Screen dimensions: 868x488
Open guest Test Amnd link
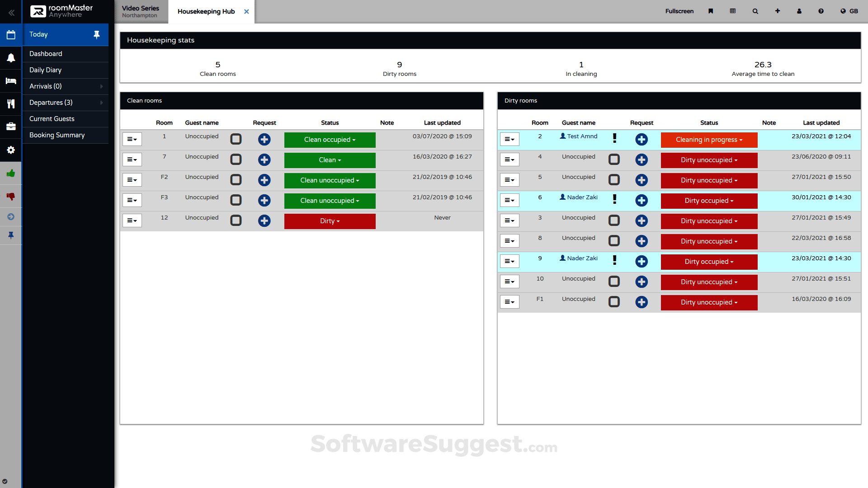(x=581, y=136)
